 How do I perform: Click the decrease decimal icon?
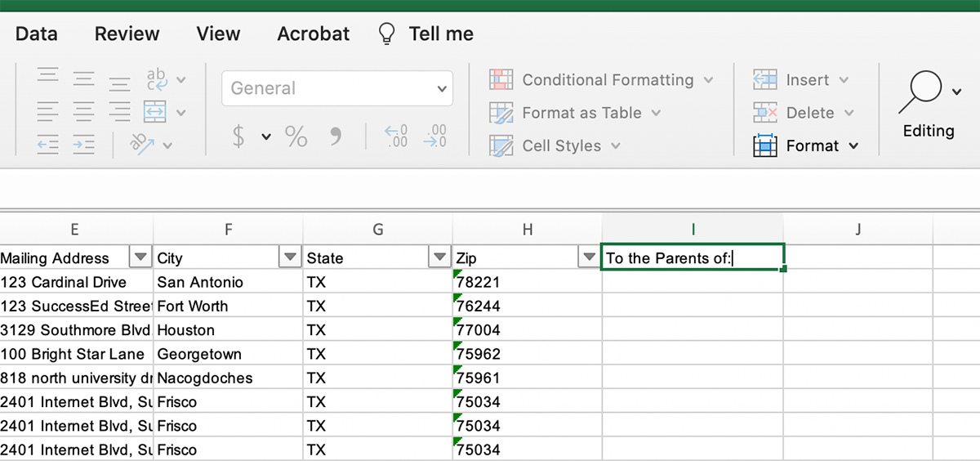point(435,136)
